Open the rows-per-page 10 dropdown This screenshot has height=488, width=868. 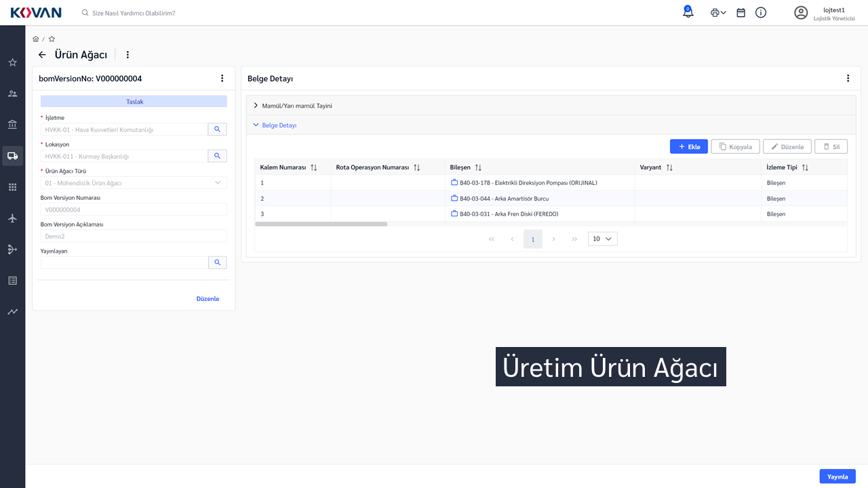coord(603,239)
